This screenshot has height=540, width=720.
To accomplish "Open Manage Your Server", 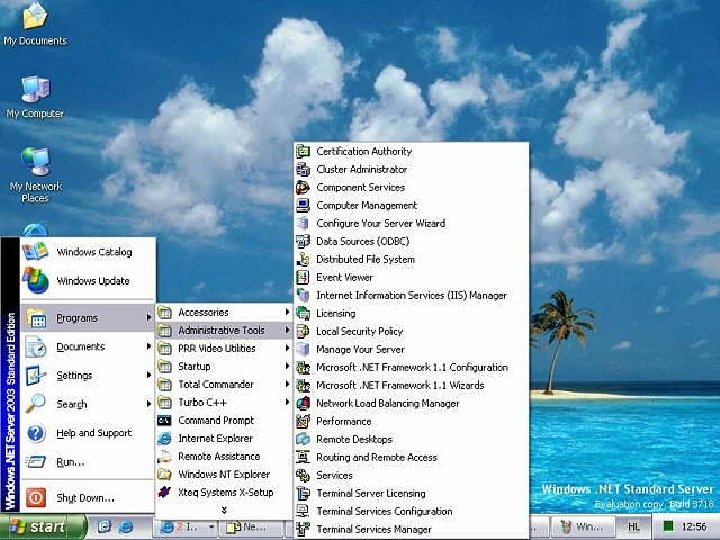I will coord(411,349).
